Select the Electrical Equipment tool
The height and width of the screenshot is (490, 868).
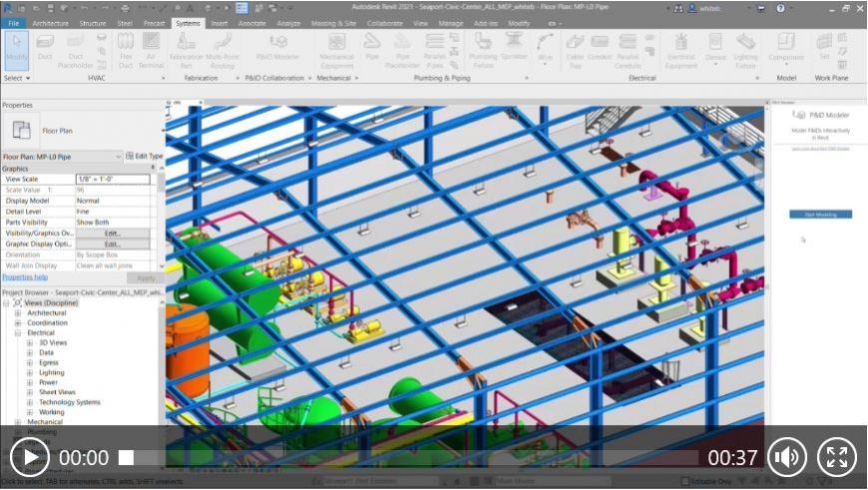(x=680, y=51)
